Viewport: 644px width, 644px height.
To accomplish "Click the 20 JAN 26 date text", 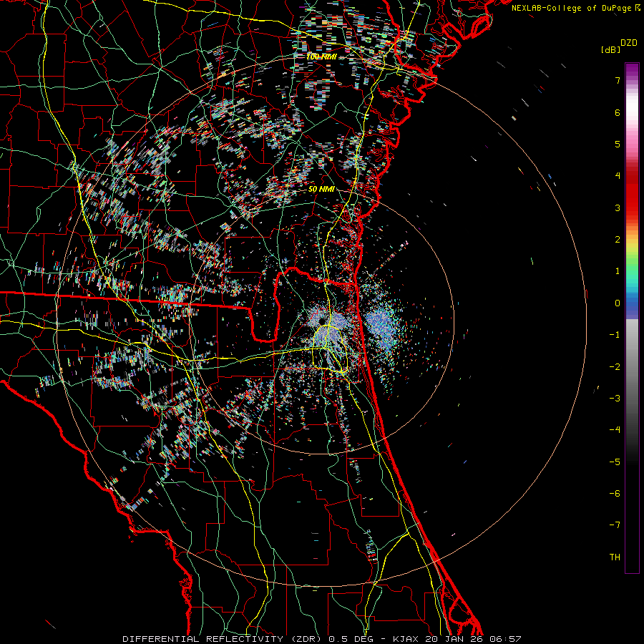I will 455,639.
